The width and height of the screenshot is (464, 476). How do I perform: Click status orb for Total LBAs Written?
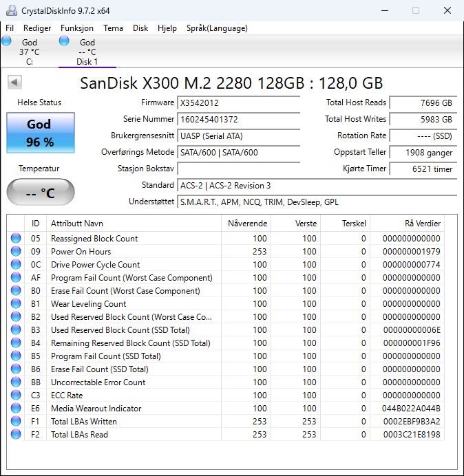(16, 421)
